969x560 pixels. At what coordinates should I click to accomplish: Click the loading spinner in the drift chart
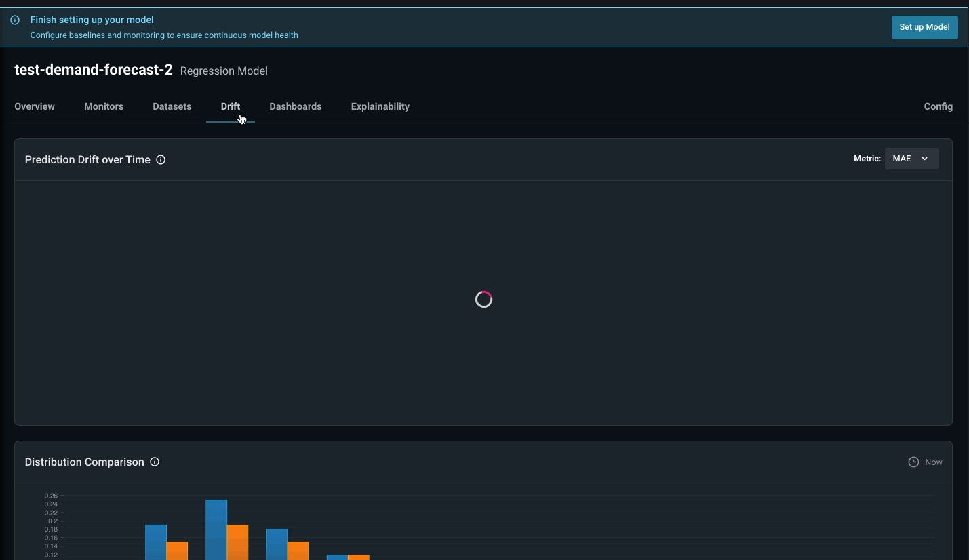483,299
